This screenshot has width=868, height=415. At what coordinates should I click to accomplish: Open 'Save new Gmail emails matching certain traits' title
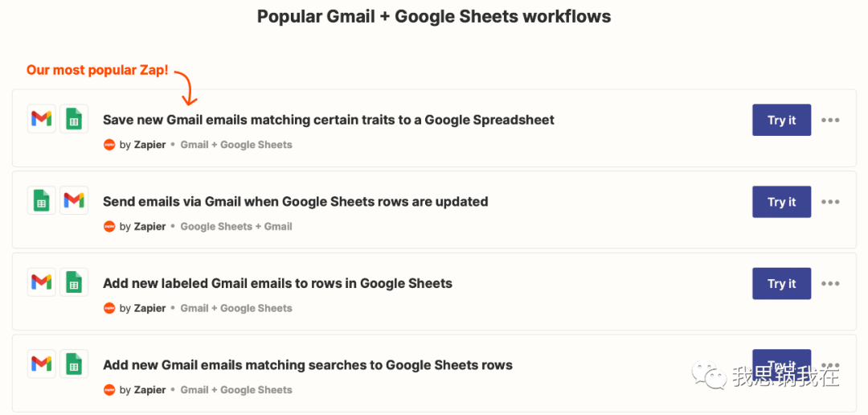pyautogui.click(x=329, y=120)
